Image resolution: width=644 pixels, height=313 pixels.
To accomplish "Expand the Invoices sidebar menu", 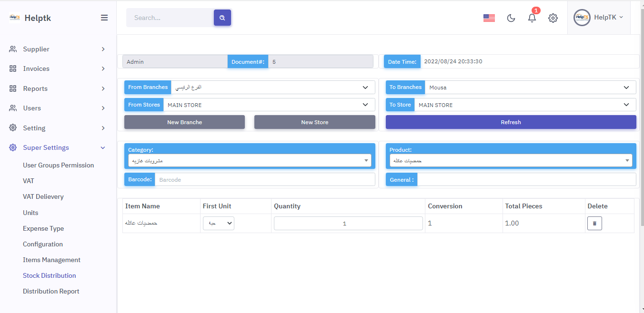I will click(57, 68).
